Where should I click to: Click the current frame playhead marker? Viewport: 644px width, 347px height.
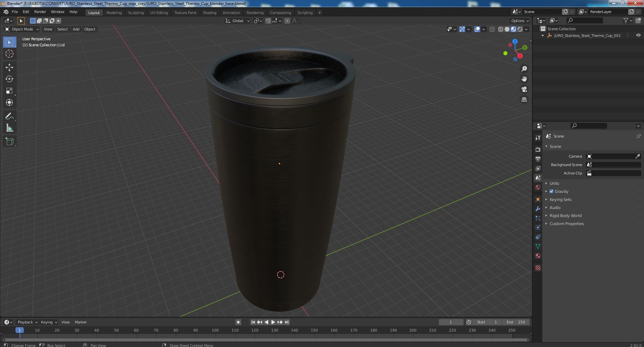tap(19, 330)
